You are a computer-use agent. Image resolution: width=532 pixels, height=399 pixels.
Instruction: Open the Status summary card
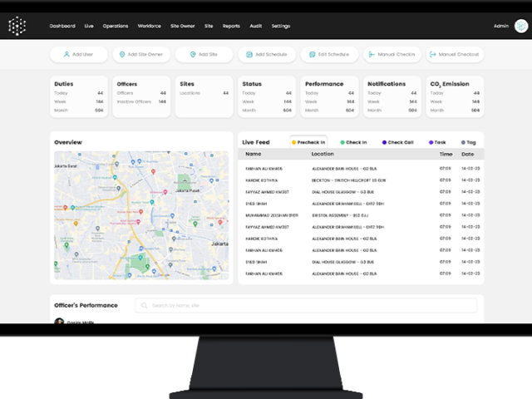click(267, 96)
